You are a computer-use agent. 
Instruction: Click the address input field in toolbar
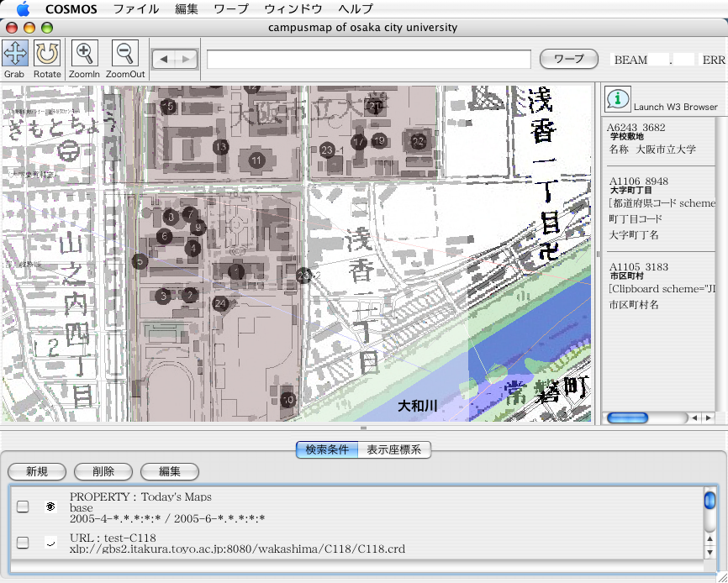[x=369, y=60]
